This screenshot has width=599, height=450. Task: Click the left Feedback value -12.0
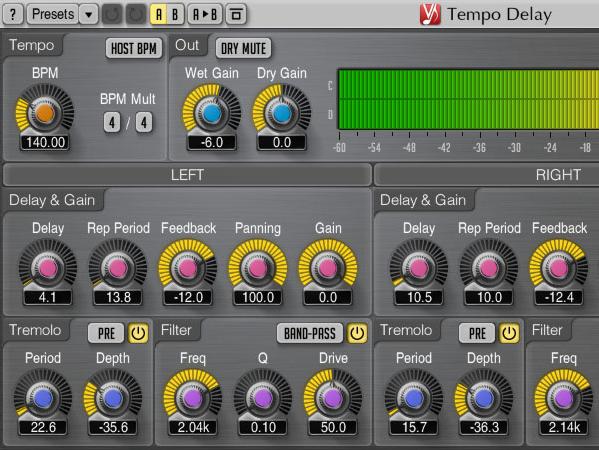pos(188,297)
